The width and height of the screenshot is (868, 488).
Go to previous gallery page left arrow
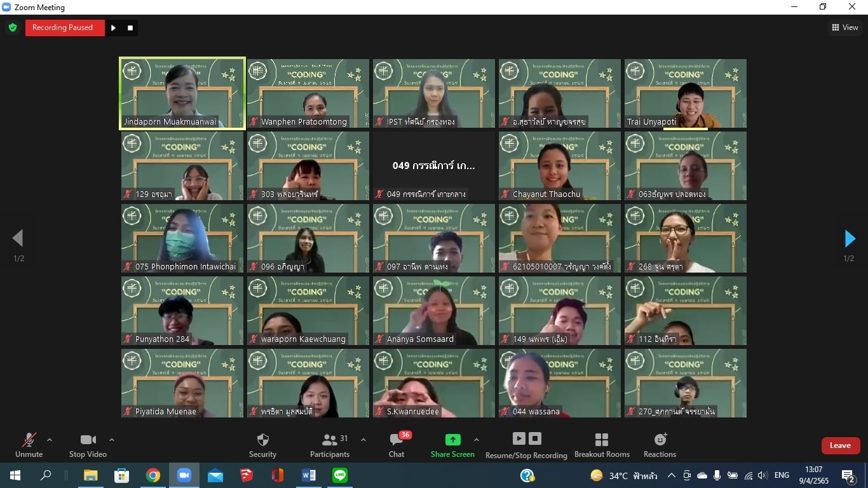coord(18,238)
